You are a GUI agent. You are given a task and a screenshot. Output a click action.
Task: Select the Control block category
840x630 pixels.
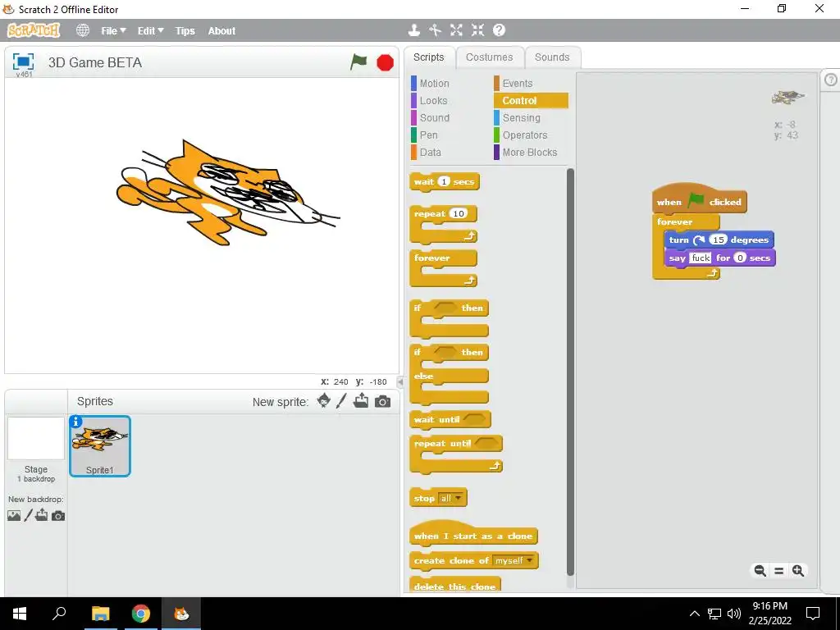tap(531, 101)
